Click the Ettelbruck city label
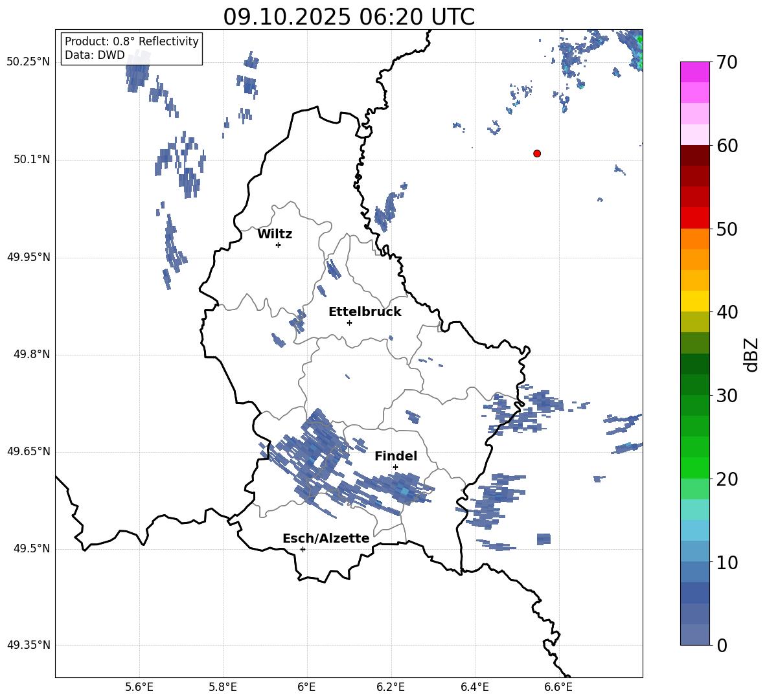767x700 pixels. click(x=365, y=312)
